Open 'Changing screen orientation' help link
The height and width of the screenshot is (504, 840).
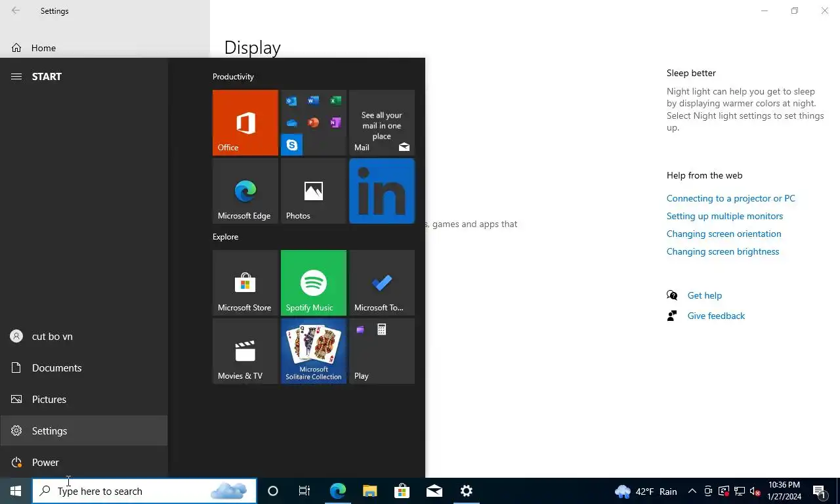(724, 234)
